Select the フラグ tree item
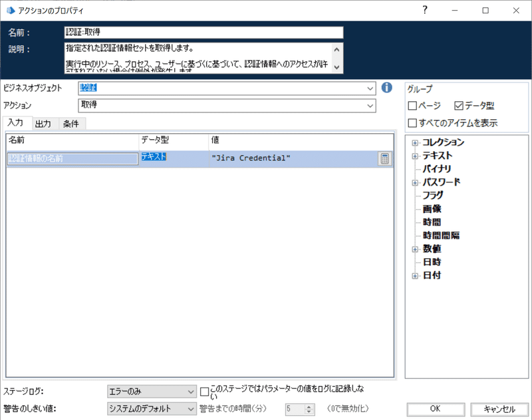Viewport: 532px width, 420px height. [x=433, y=195]
